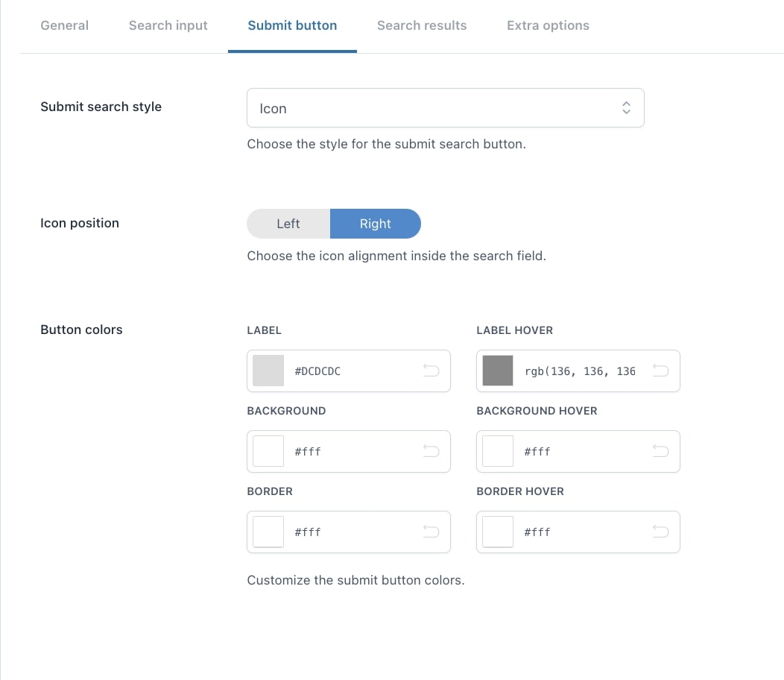Click 'Choose the style for the submit search button.'
This screenshot has width=784, height=680.
click(387, 144)
